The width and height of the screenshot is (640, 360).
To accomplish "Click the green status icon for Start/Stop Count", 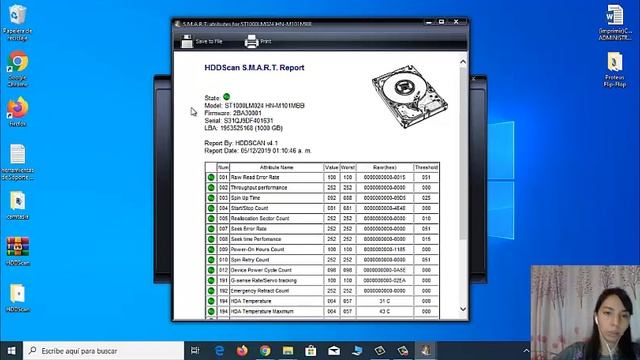I will coord(211,208).
